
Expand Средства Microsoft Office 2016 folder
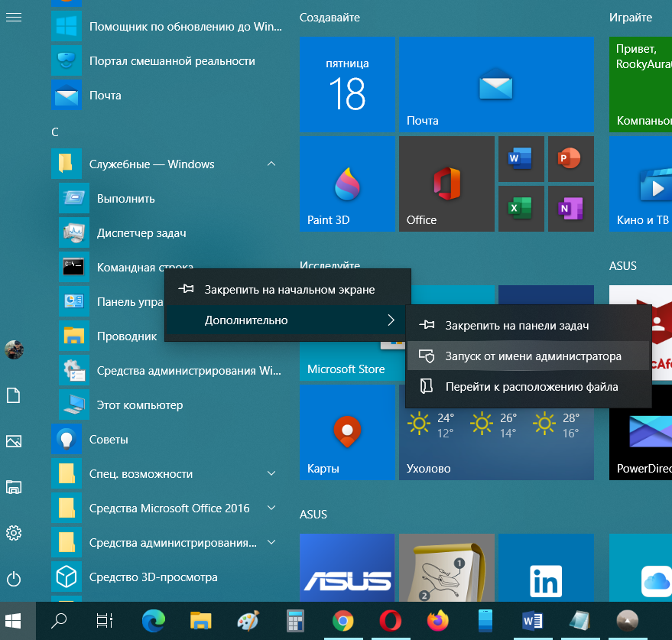[x=271, y=508]
